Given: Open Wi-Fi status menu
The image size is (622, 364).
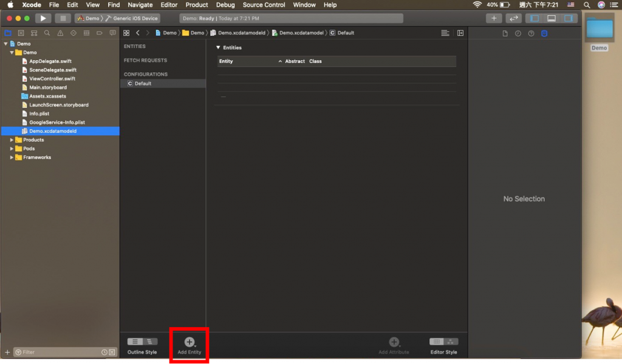Looking at the screenshot, I should (x=477, y=5).
